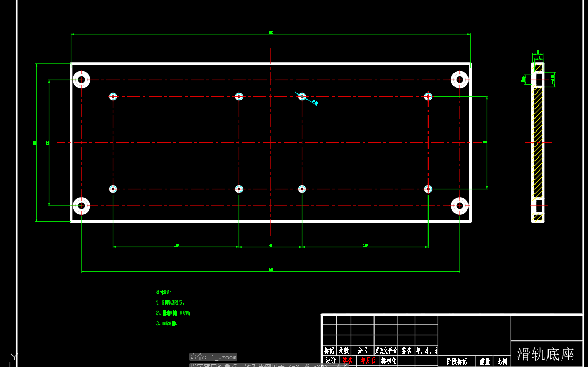
Task: Click the small hole with the cyan leader
Action: pos(302,97)
